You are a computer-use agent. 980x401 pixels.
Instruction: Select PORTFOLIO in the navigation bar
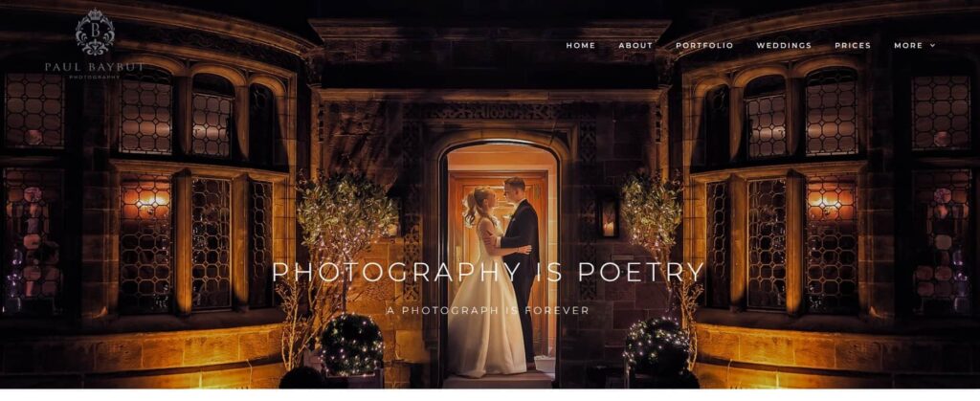(x=704, y=46)
